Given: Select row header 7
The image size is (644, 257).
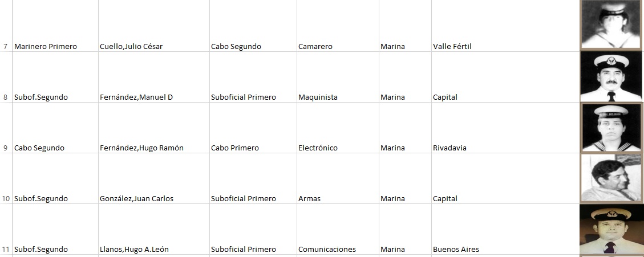Looking at the screenshot, I should coord(5,47).
